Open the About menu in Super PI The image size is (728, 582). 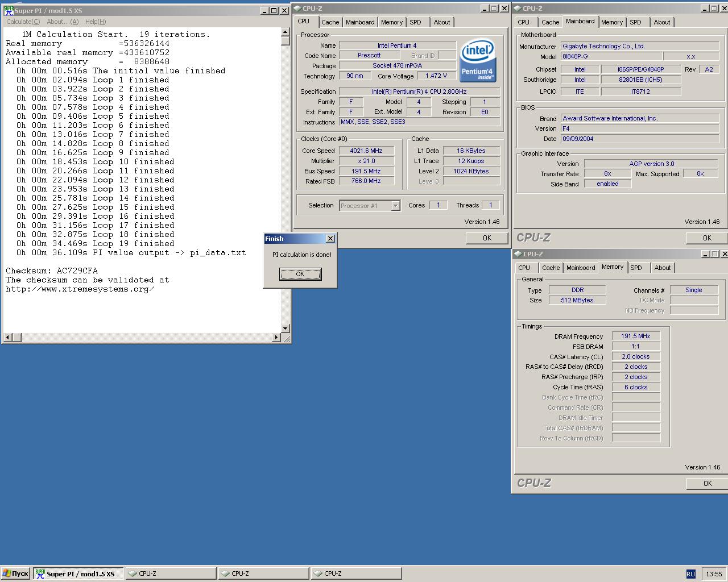pyautogui.click(x=63, y=22)
